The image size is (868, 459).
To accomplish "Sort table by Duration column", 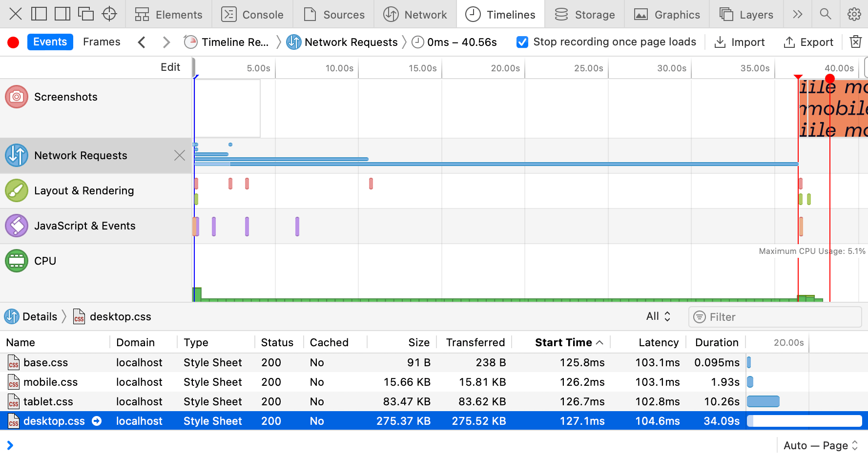I will pyautogui.click(x=717, y=342).
